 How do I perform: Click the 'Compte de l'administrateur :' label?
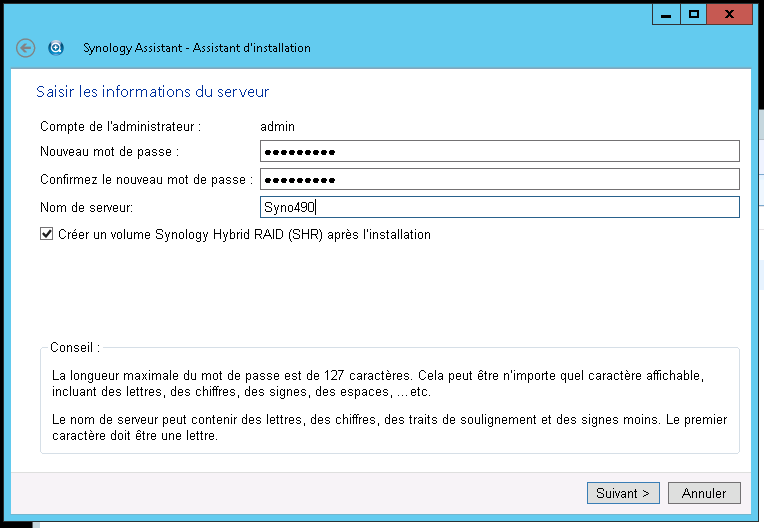pos(120,127)
